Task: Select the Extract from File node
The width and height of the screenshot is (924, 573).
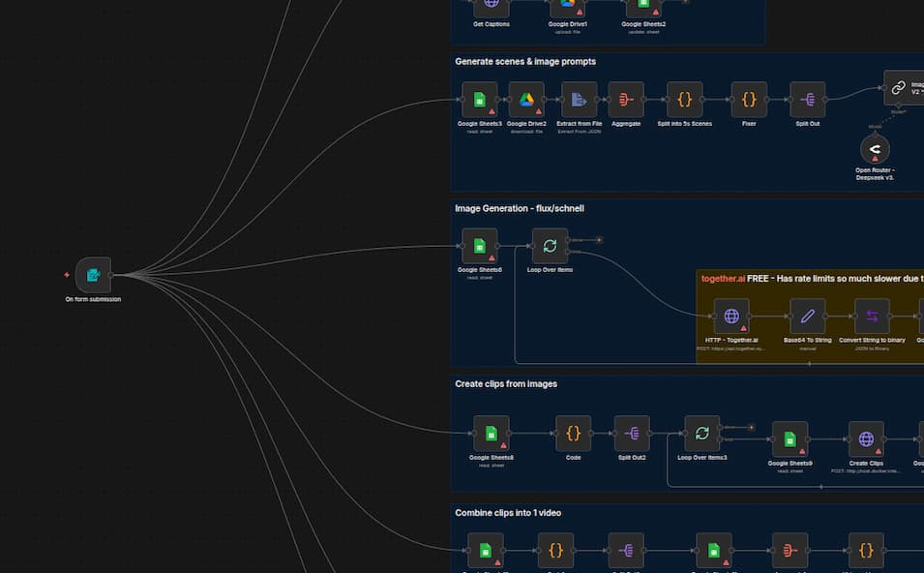Action: [579, 100]
